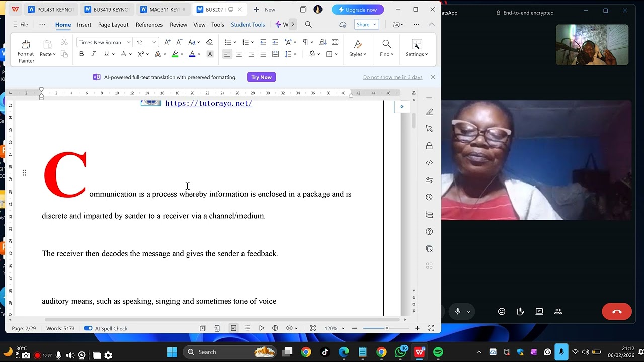Click the Upgrade now button
The width and height of the screenshot is (644, 362).
point(358,10)
